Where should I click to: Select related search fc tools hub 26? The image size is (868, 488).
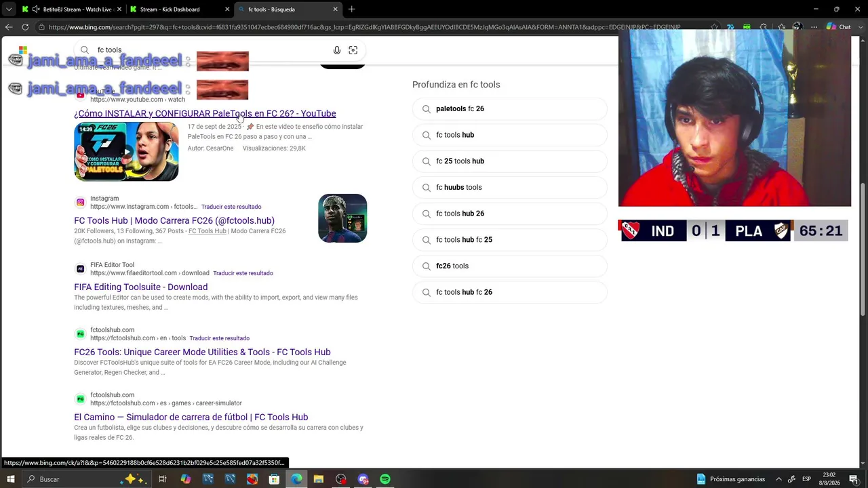(509, 213)
